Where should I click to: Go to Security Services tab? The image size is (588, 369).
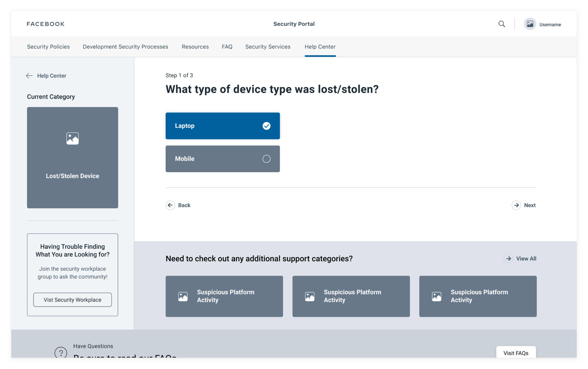268,47
